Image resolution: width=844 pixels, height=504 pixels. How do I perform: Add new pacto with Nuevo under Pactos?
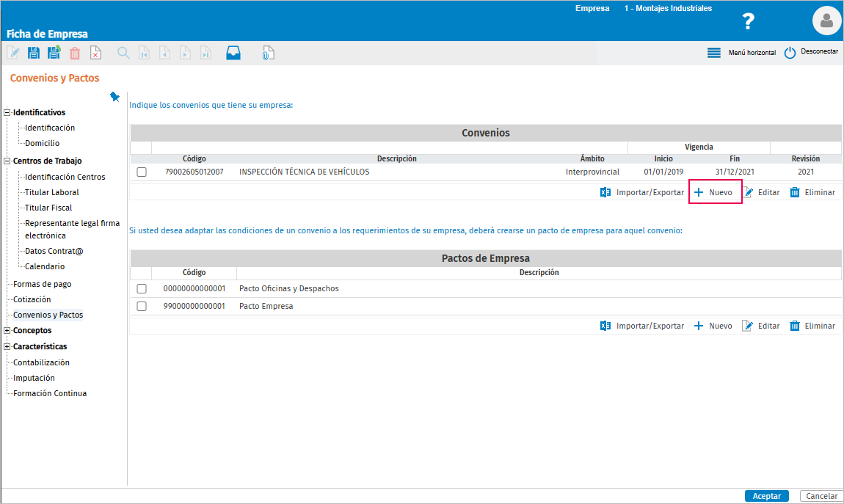(x=713, y=326)
